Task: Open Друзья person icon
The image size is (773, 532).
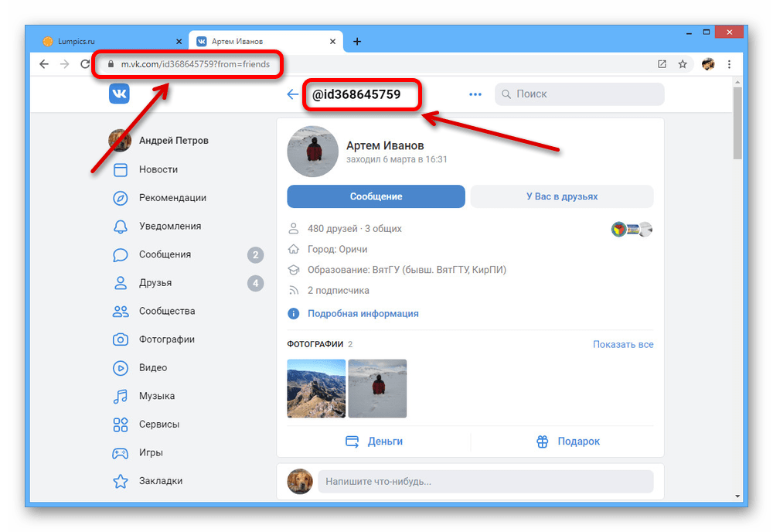Action: pos(121,283)
